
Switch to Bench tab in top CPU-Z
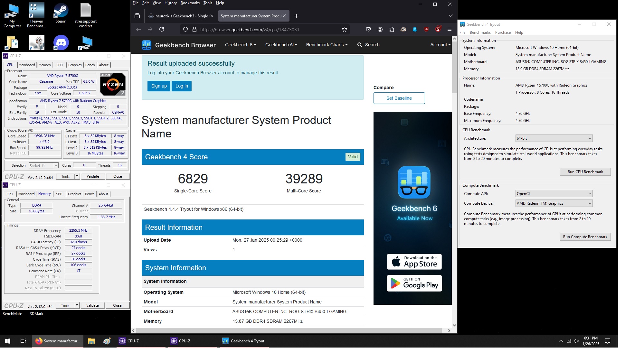[x=90, y=65]
